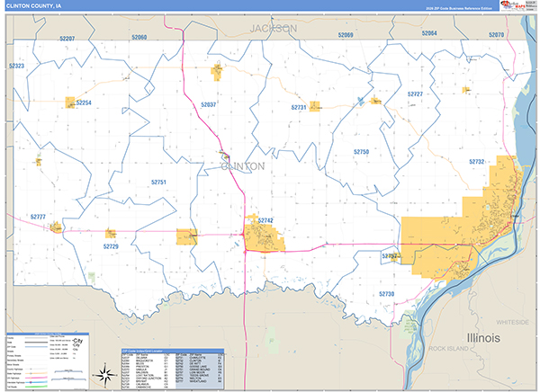Click the Illinois state label
Image resolution: width=540 pixels, height=392 pixels.
pyautogui.click(x=483, y=338)
